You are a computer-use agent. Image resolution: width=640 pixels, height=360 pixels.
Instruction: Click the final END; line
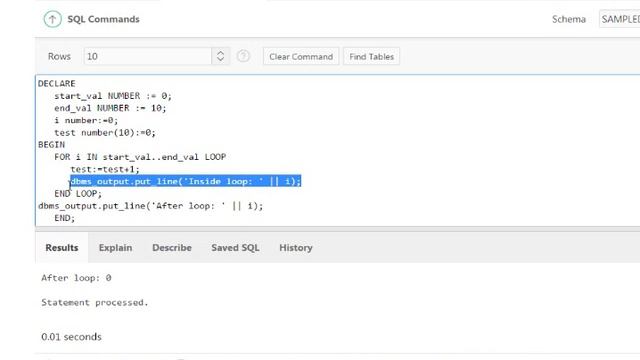64,218
